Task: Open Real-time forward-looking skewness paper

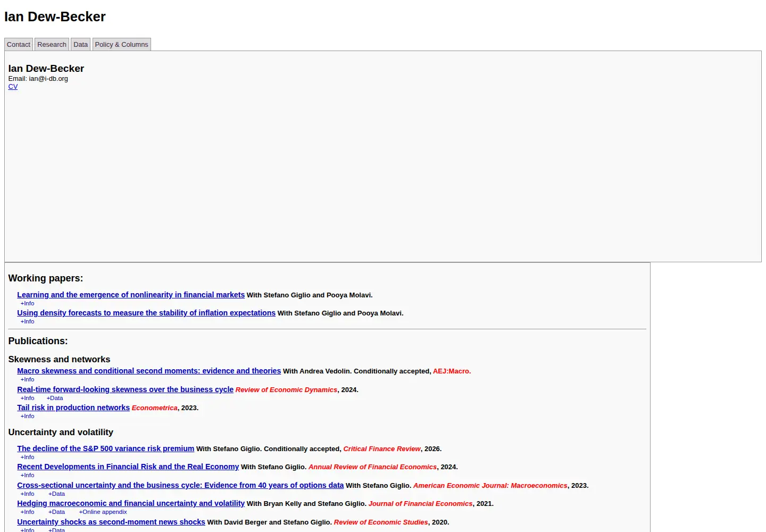Action: [125, 389]
